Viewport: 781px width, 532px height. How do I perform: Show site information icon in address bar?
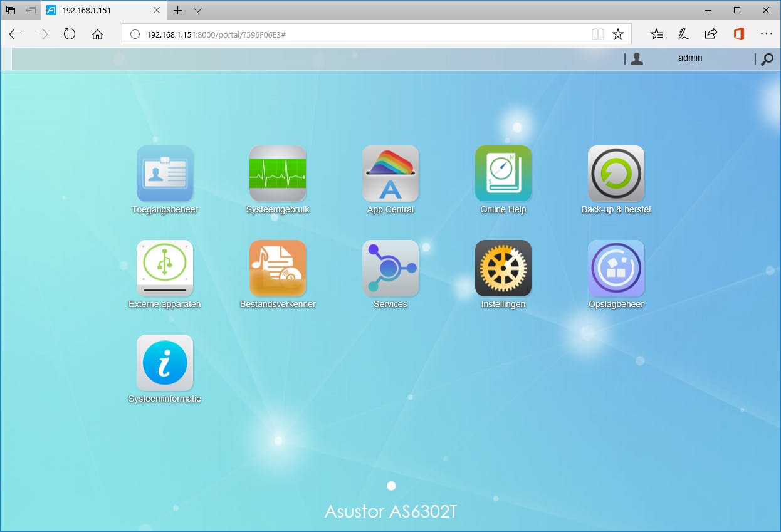tap(134, 34)
